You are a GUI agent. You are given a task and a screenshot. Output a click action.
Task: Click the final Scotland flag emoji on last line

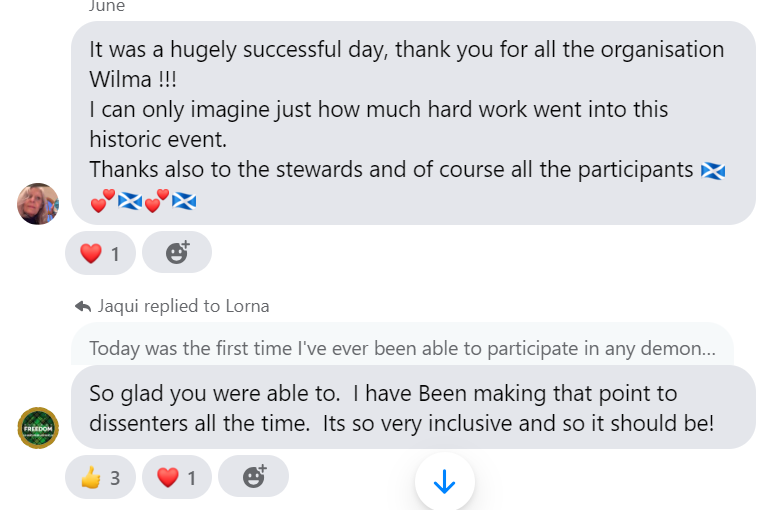(184, 201)
